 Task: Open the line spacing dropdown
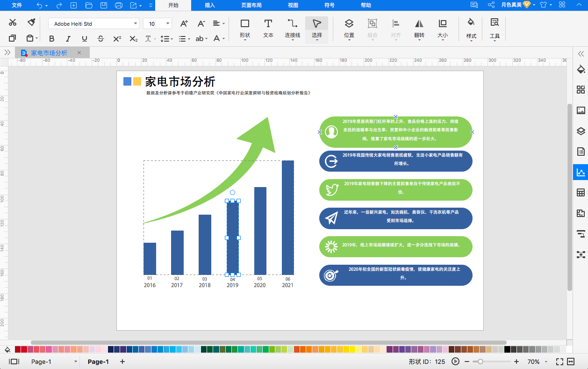[x=166, y=39]
